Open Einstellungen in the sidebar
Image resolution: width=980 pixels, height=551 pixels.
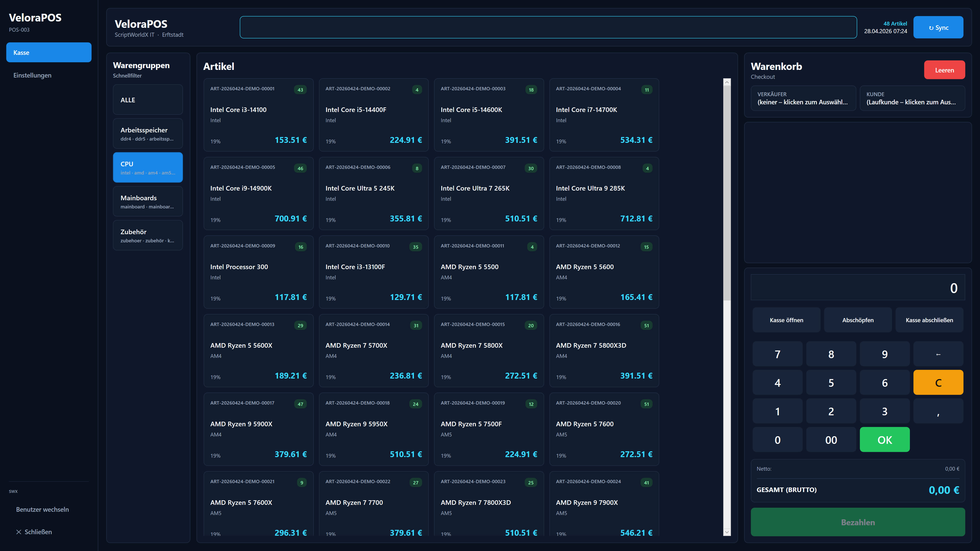[49, 75]
